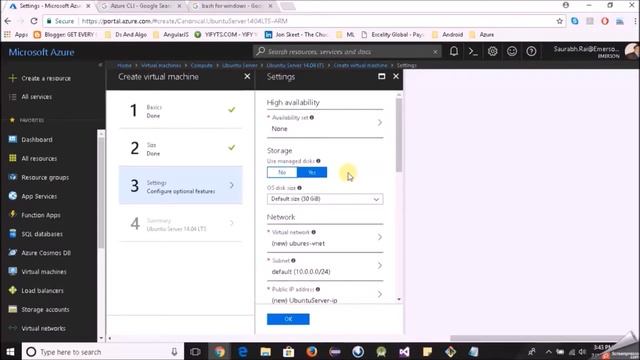Reload the browser page
The width and height of the screenshot is (640, 360).
(34, 21)
